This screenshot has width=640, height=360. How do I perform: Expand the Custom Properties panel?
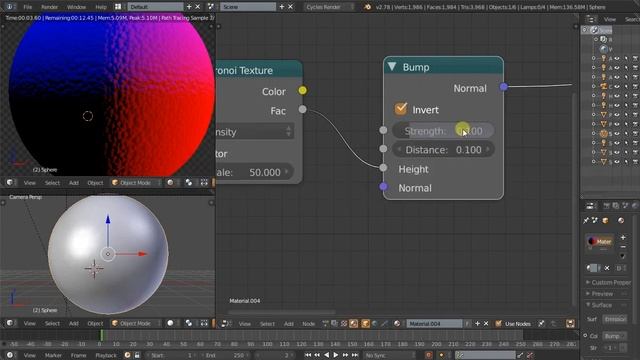pyautogui.click(x=608, y=282)
